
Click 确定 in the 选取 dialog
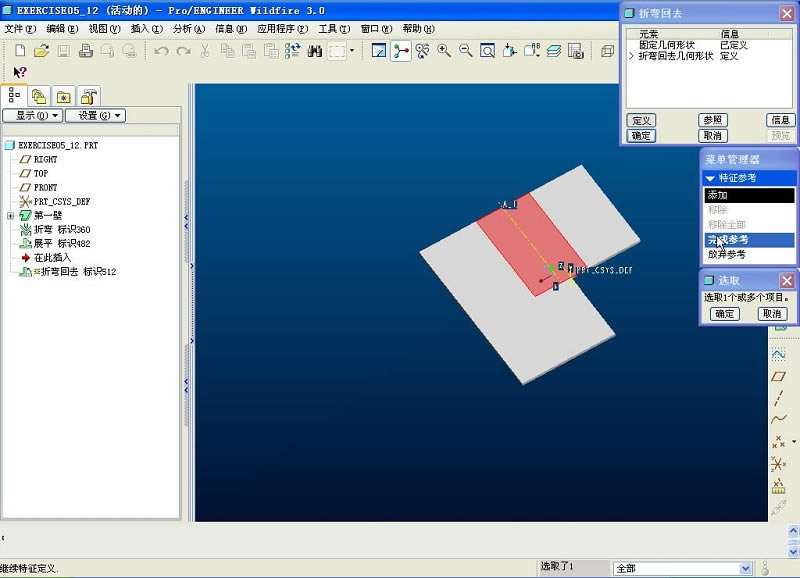725,314
